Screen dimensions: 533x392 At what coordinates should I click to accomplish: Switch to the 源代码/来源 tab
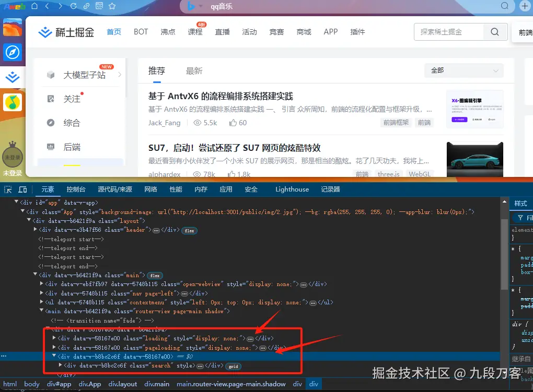[115, 189]
